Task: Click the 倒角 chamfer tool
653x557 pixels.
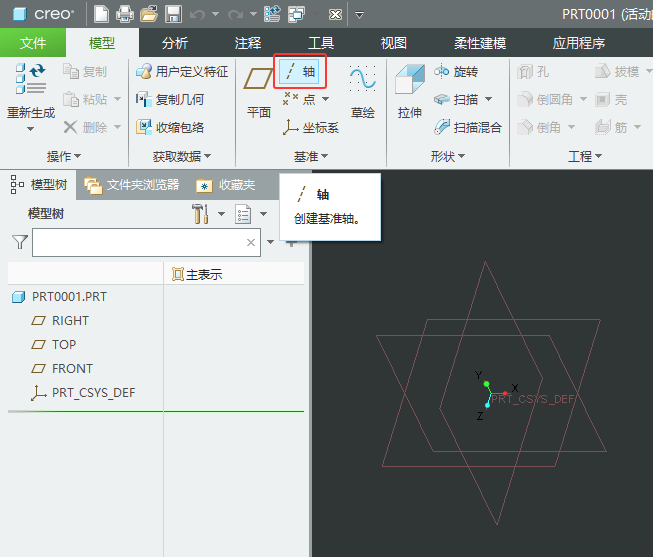Action: point(540,127)
